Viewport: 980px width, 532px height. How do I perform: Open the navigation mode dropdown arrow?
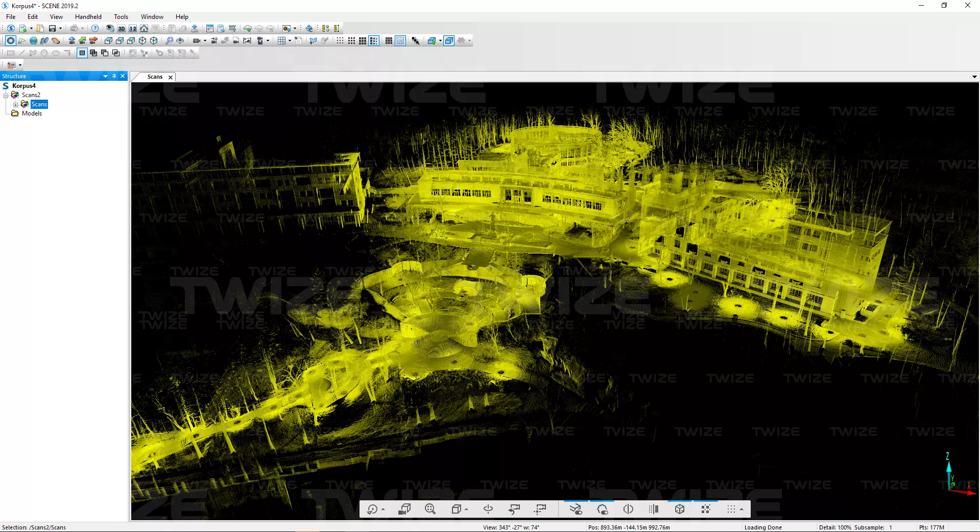383,510
